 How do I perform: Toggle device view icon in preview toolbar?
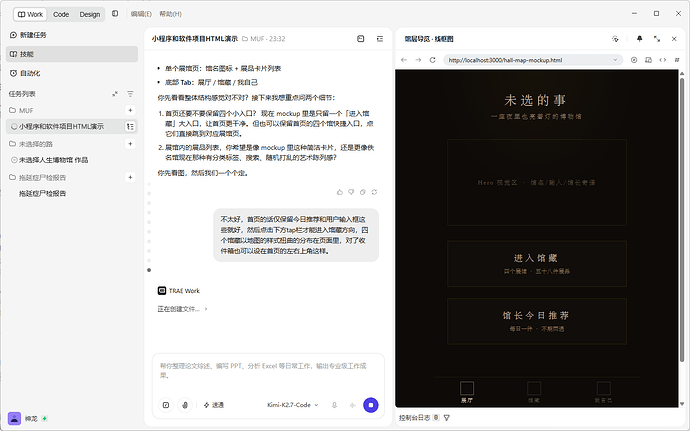click(x=648, y=60)
